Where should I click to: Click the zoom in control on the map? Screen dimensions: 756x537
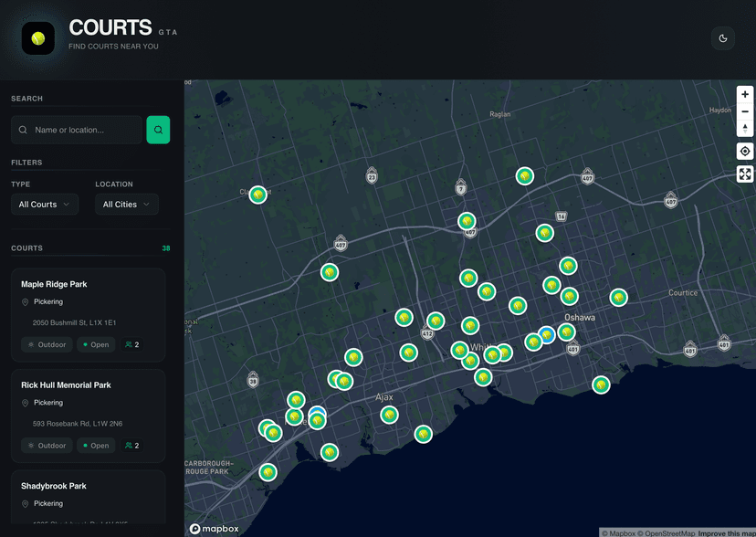744,94
